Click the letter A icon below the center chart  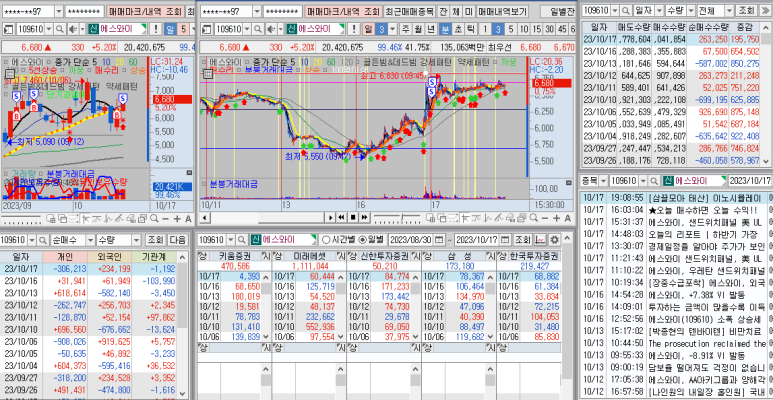pos(567,218)
